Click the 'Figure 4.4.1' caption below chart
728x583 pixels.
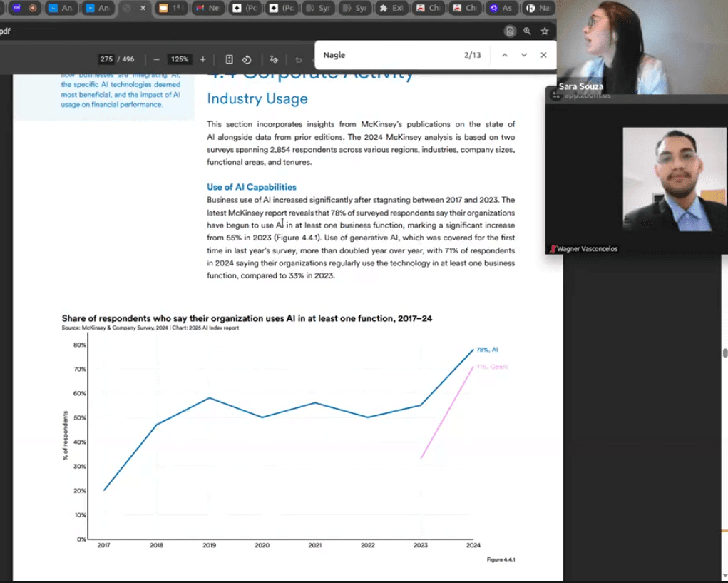(501, 559)
